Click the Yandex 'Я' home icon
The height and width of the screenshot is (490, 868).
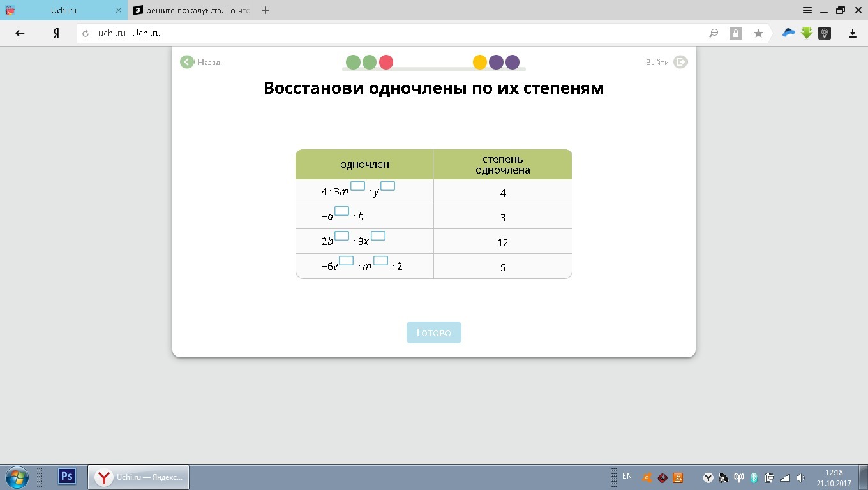56,33
